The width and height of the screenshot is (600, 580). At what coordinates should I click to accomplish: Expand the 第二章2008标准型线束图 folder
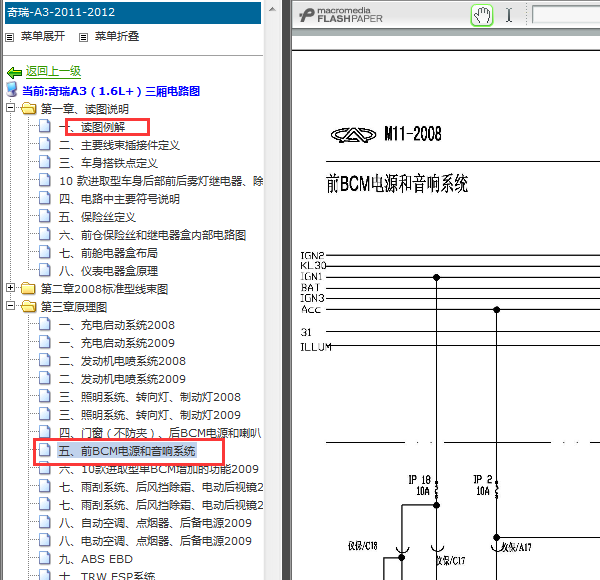click(11, 288)
